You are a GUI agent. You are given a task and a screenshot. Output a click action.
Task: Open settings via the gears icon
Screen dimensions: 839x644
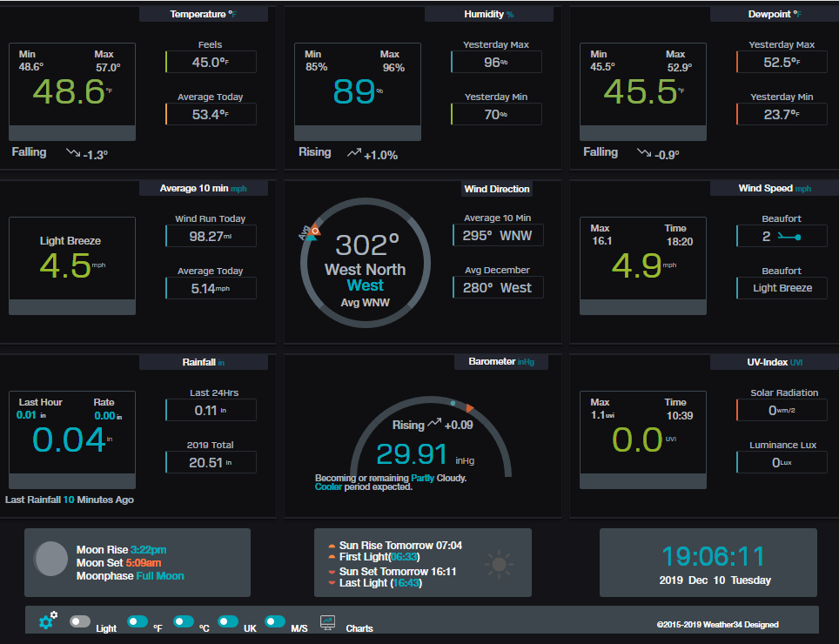[48, 620]
